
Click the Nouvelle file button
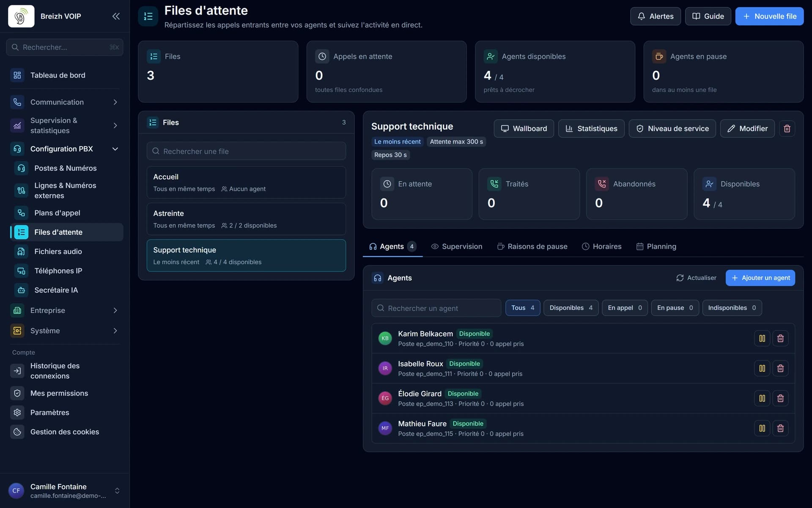(769, 16)
